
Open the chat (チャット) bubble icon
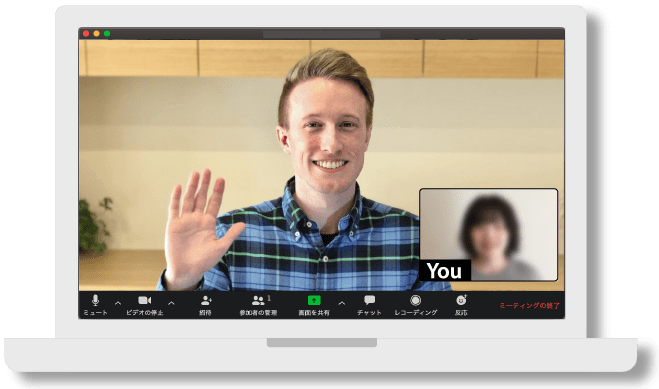coord(369,300)
